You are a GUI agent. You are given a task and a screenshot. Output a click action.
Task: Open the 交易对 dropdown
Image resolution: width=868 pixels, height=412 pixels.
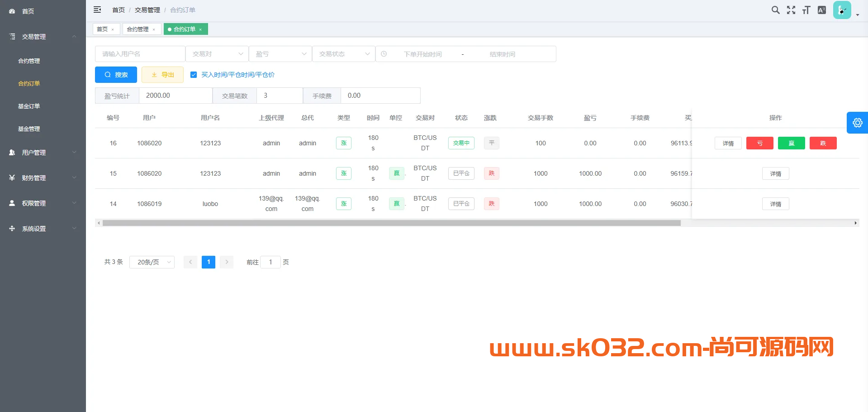217,53
